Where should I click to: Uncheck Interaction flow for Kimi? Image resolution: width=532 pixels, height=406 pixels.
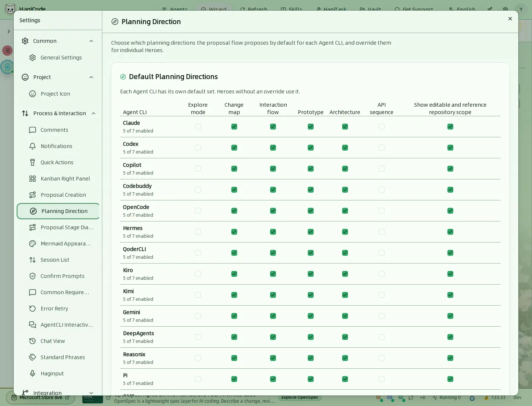pyautogui.click(x=273, y=295)
